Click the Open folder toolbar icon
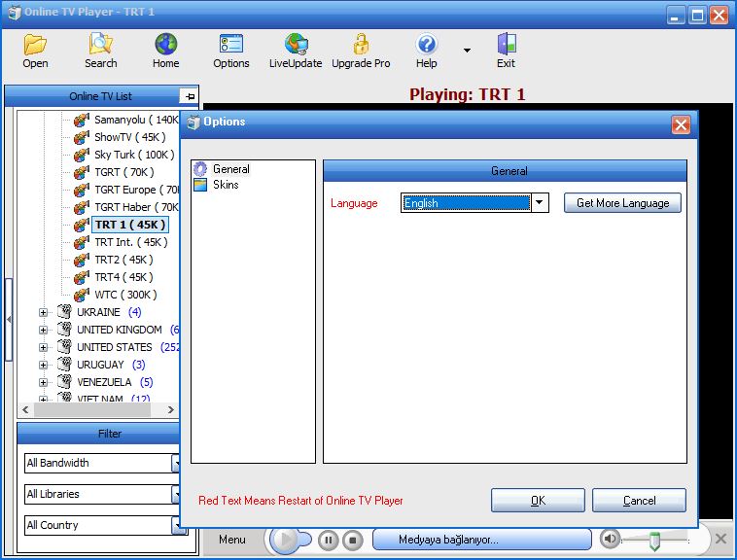 pos(35,45)
